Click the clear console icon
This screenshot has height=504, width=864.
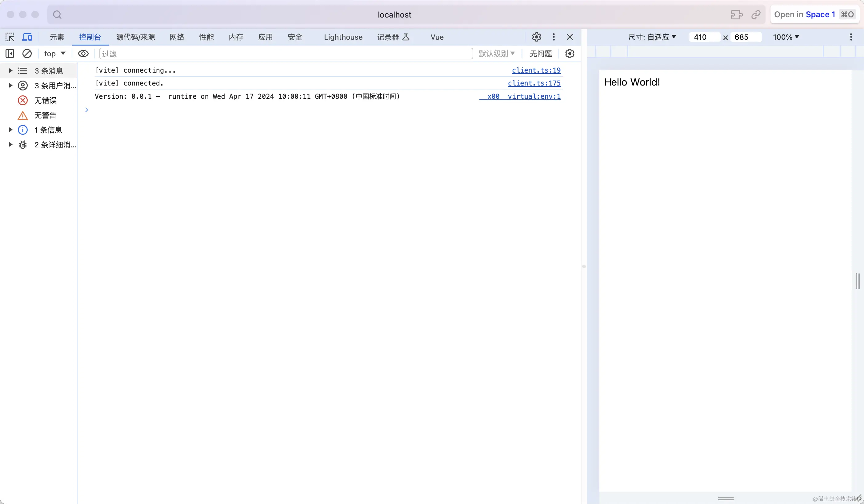pos(27,54)
